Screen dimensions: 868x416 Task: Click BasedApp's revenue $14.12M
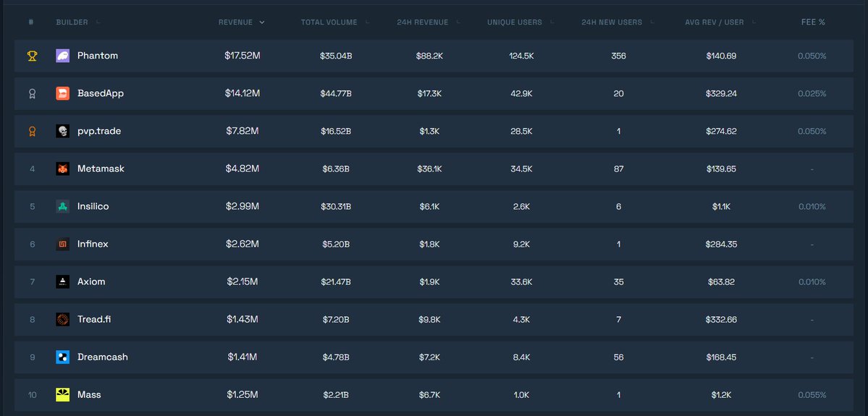[x=242, y=93]
